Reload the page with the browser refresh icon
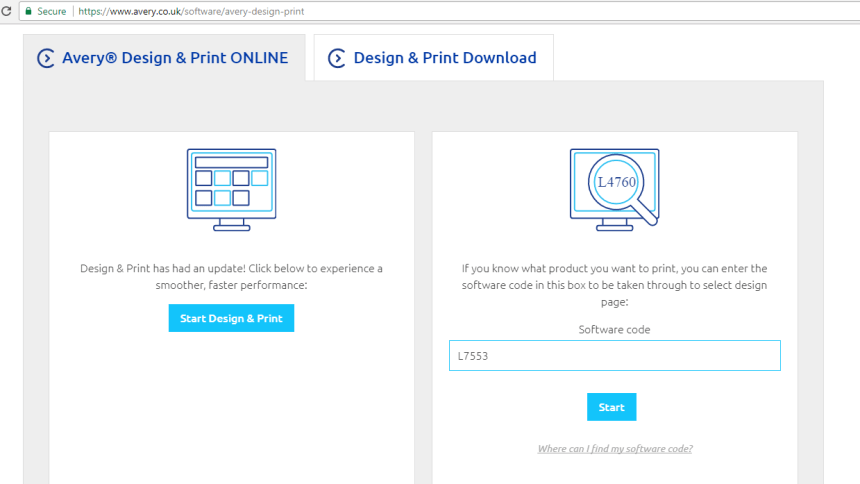This screenshot has width=860, height=484. tap(6, 11)
